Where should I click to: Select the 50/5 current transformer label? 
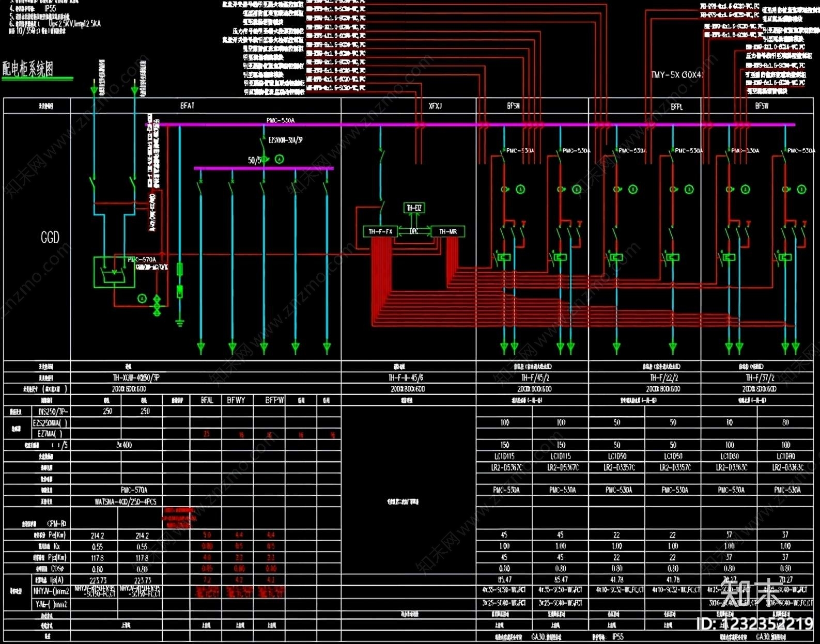[x=254, y=161]
